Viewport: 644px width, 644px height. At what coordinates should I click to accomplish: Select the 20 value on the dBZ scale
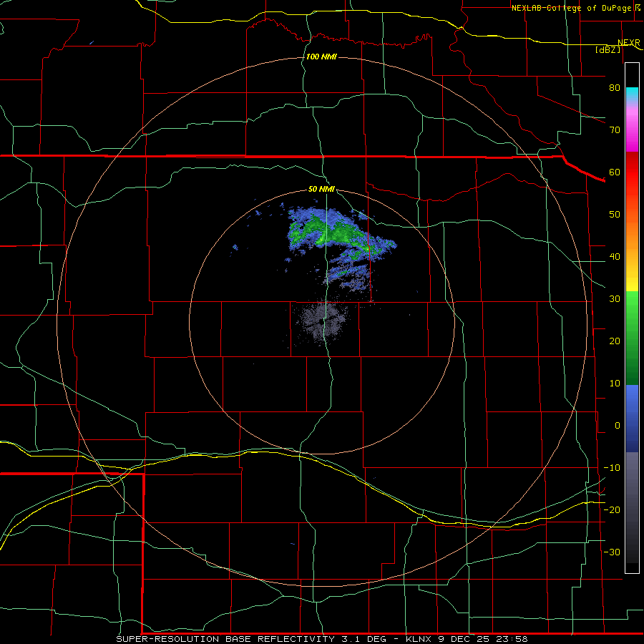coord(615,341)
